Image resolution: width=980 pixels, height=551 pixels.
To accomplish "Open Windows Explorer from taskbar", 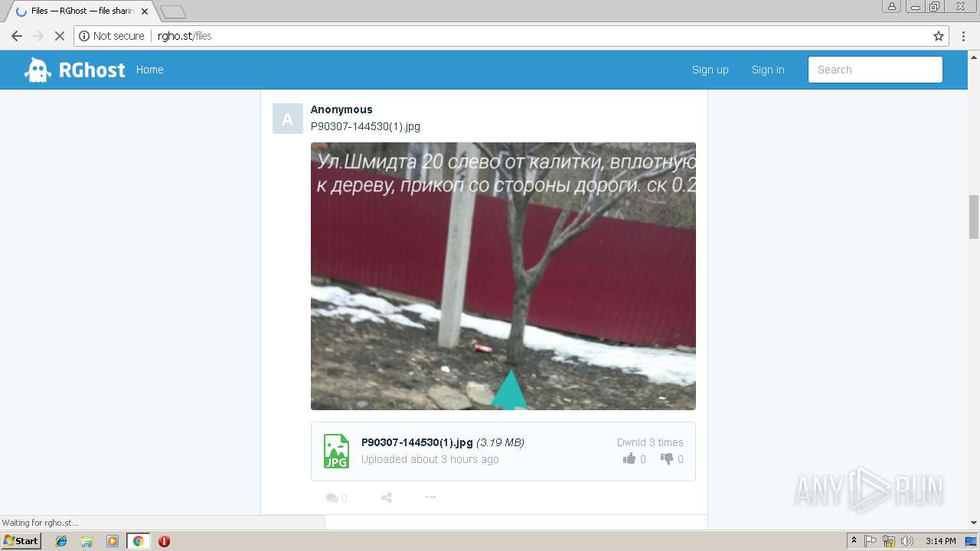I will click(x=87, y=541).
